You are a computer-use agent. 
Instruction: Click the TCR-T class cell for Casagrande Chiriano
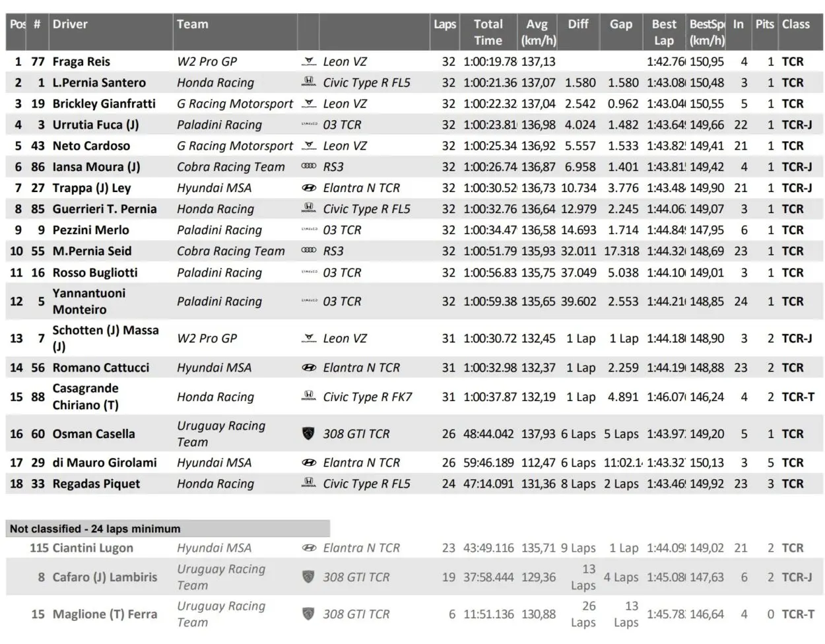(x=798, y=397)
